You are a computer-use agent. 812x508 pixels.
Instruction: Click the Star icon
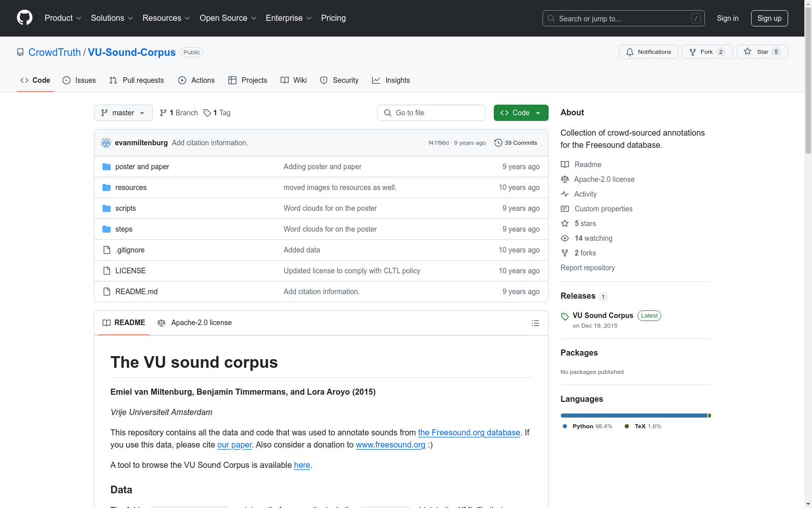point(748,51)
